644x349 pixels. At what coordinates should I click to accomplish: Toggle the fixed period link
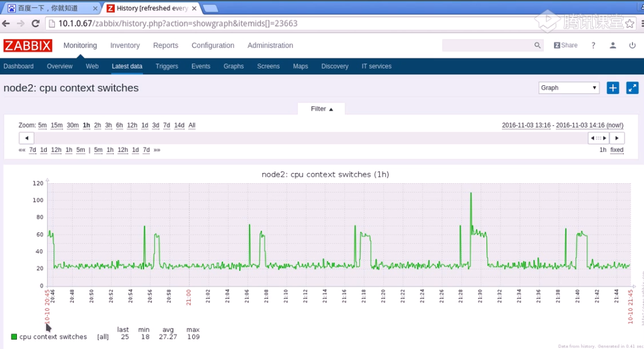616,150
